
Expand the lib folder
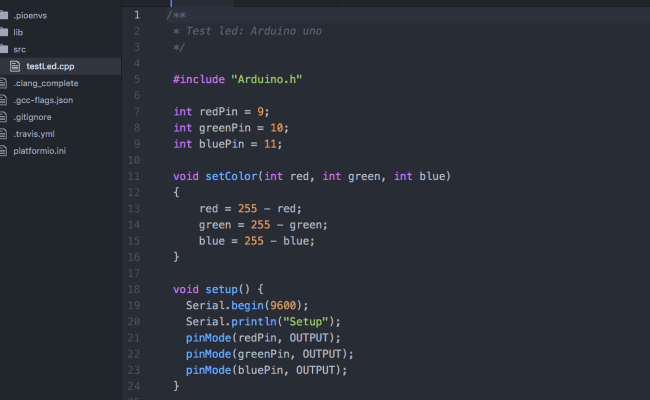point(18,32)
